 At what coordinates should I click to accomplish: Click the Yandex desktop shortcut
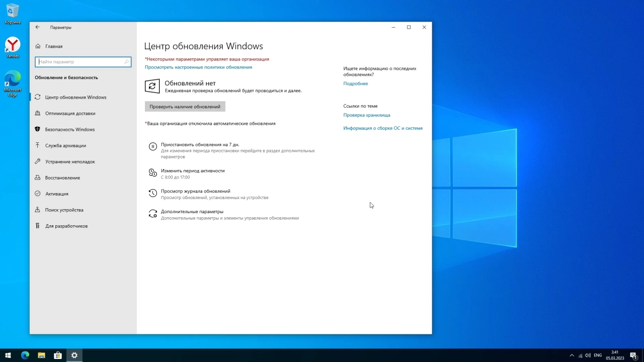pos(13,48)
